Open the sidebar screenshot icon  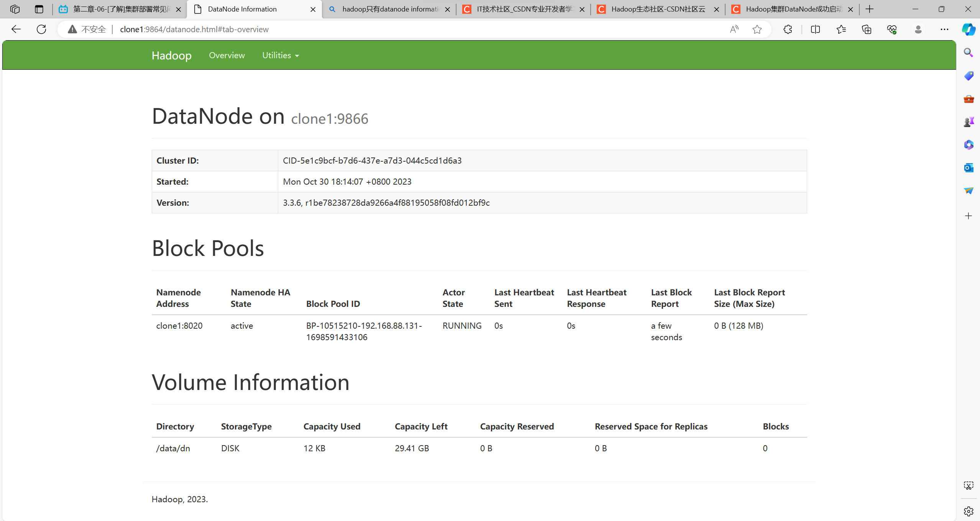click(x=969, y=486)
